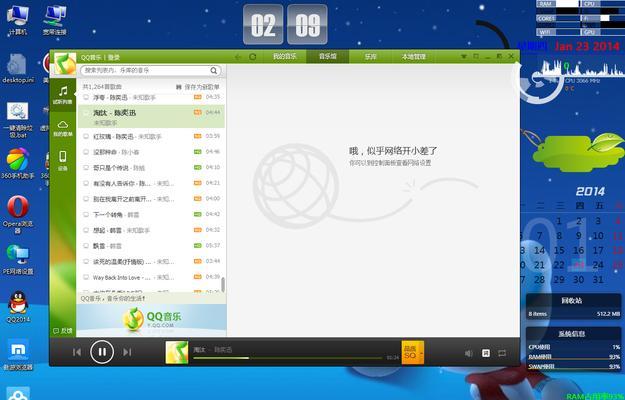Click the magnifier search icon in QQ音乐

214,71
